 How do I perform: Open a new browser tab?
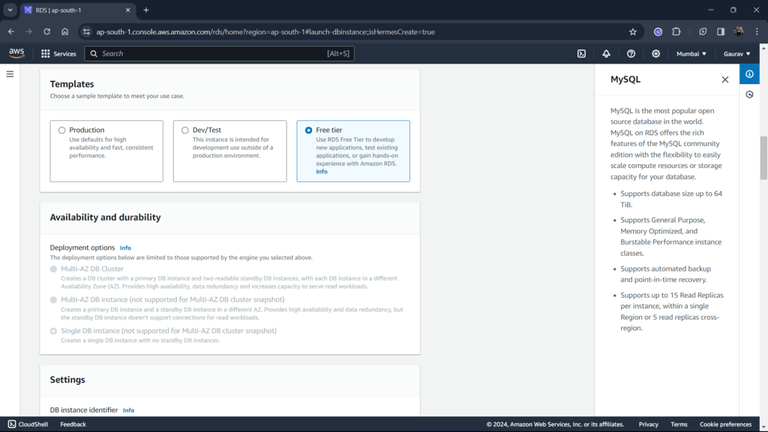(x=146, y=10)
